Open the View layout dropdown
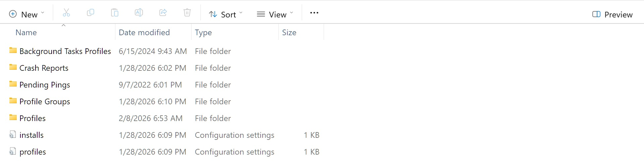 point(275,14)
